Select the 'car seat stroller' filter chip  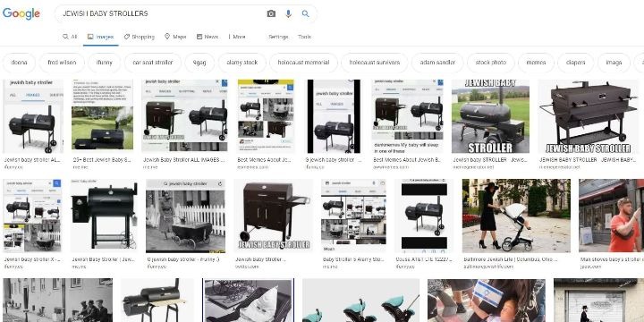tap(153, 63)
